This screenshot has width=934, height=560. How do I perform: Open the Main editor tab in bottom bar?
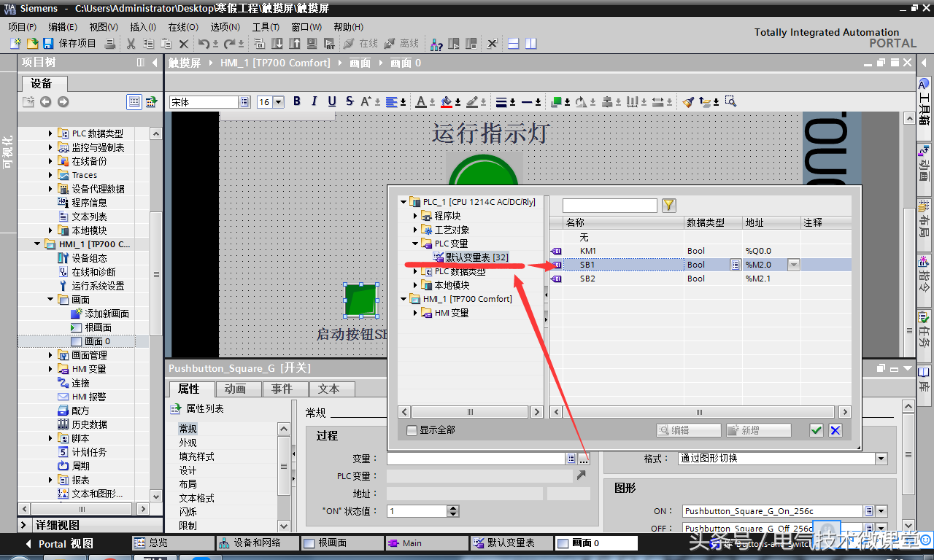tap(425, 543)
